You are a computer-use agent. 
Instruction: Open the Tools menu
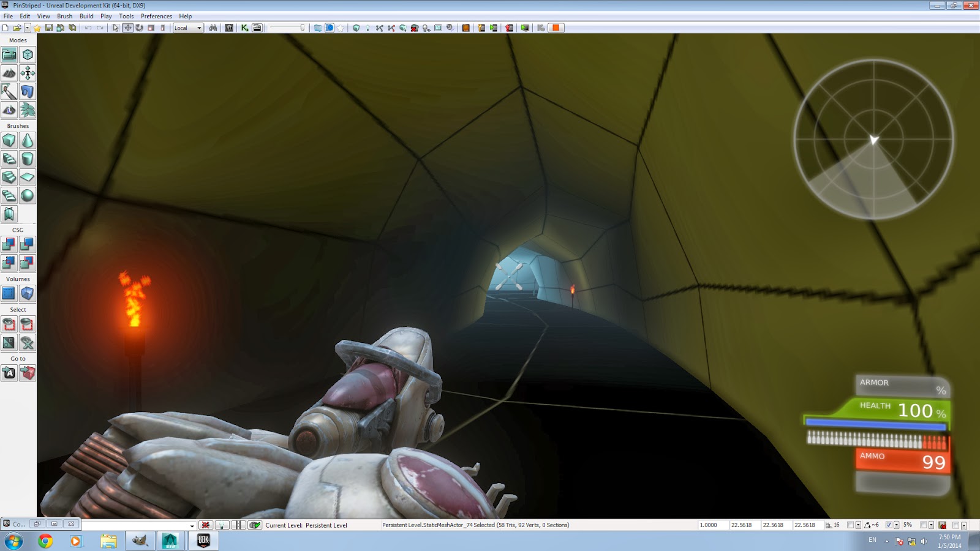click(126, 17)
